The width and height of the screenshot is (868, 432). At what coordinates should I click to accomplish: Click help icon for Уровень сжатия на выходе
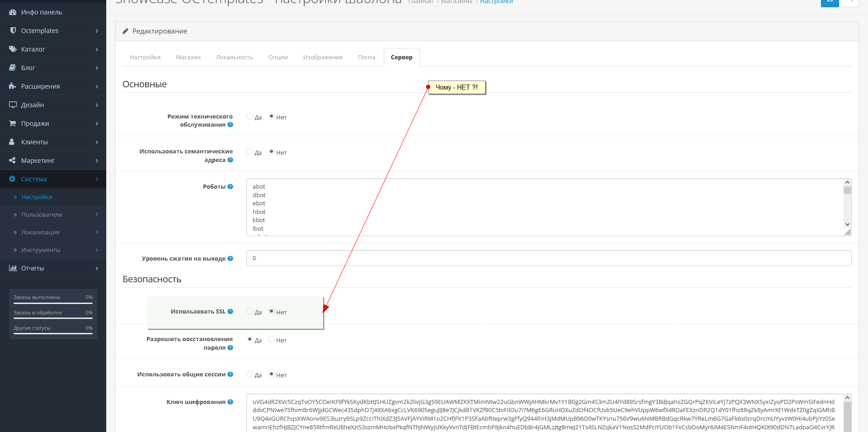click(231, 259)
